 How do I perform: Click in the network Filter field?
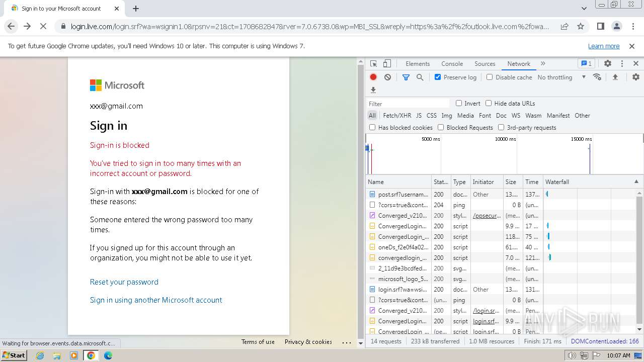[x=409, y=104]
